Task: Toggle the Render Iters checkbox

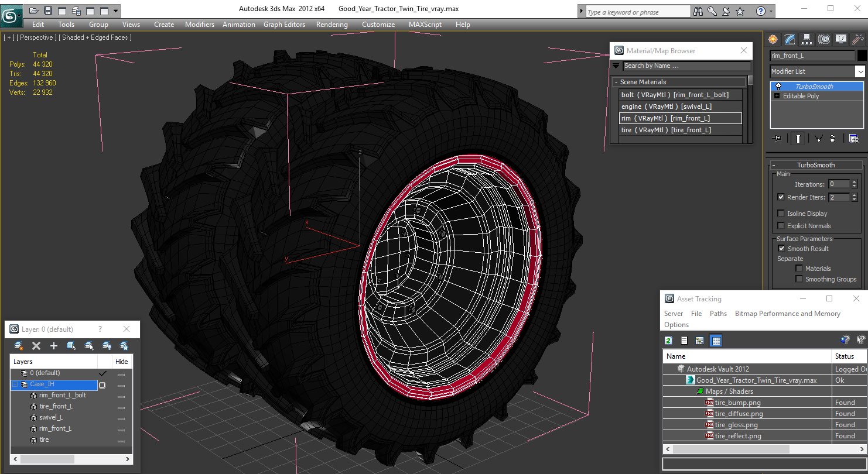Action: click(781, 197)
